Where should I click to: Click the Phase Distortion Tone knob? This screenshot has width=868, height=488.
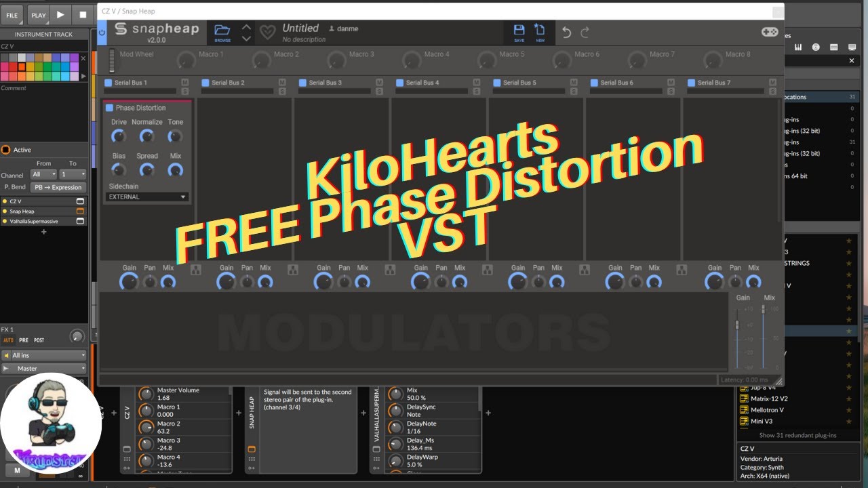[x=175, y=136]
